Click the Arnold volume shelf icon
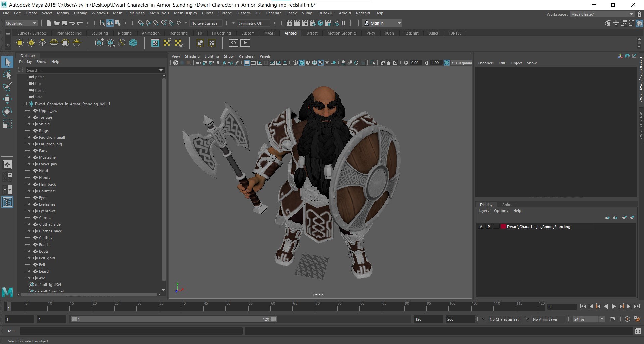The image size is (644, 344). (133, 43)
